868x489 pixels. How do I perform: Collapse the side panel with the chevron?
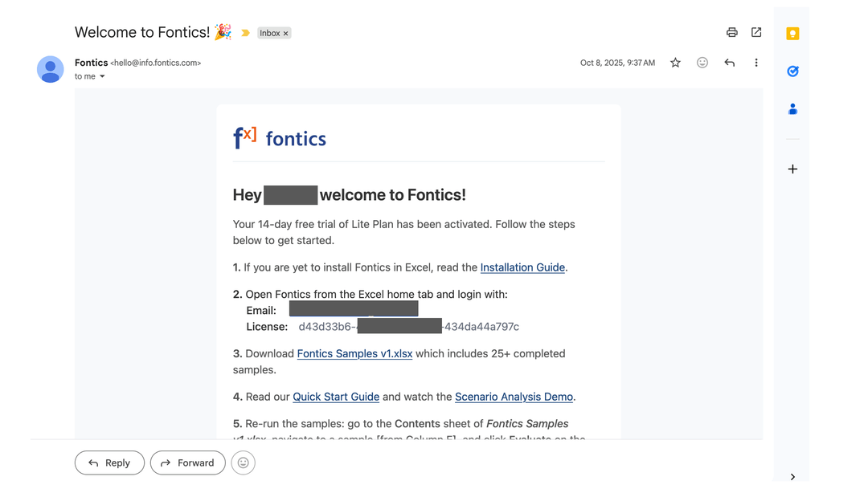click(x=792, y=477)
